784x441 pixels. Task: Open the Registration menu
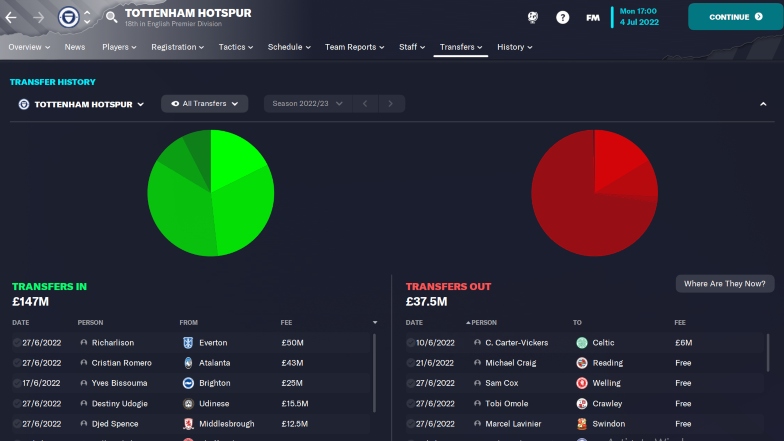[x=178, y=47]
